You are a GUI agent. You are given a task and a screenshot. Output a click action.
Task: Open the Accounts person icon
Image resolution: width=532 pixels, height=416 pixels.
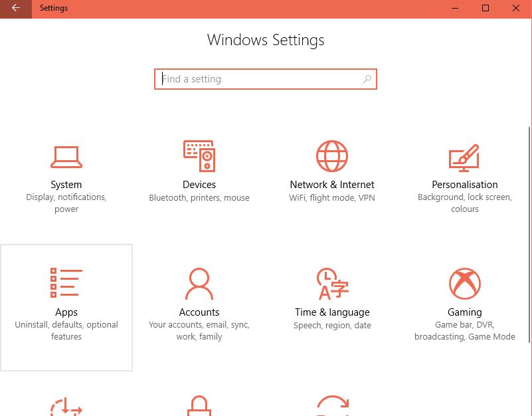click(x=199, y=284)
